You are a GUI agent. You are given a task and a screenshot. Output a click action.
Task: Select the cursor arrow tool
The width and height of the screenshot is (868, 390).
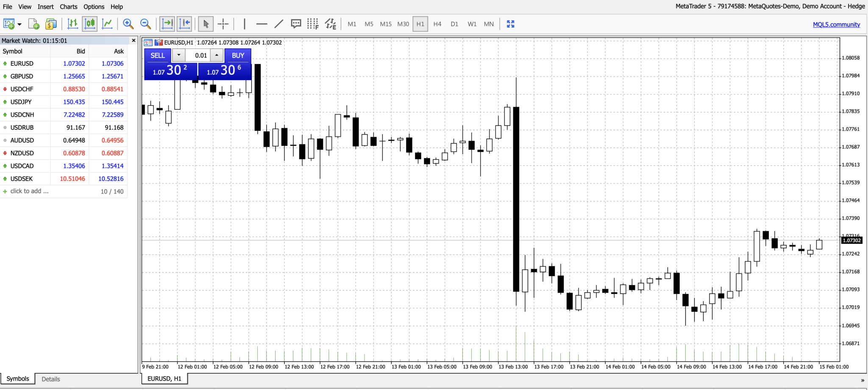(x=206, y=24)
